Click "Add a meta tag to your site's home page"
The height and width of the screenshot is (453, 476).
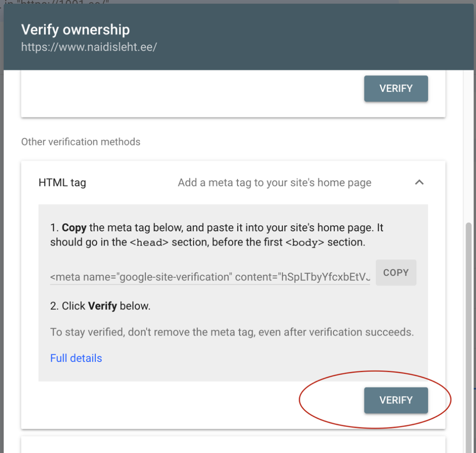point(274,182)
